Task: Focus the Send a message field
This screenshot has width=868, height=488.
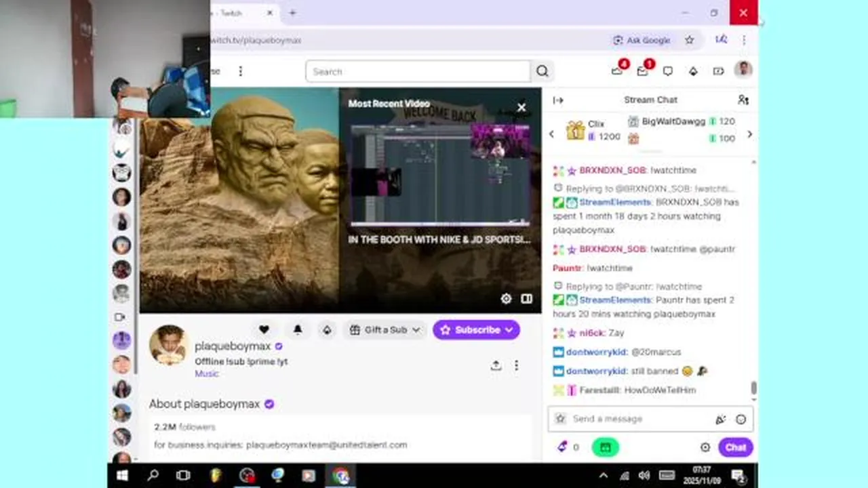Action: (x=650, y=419)
